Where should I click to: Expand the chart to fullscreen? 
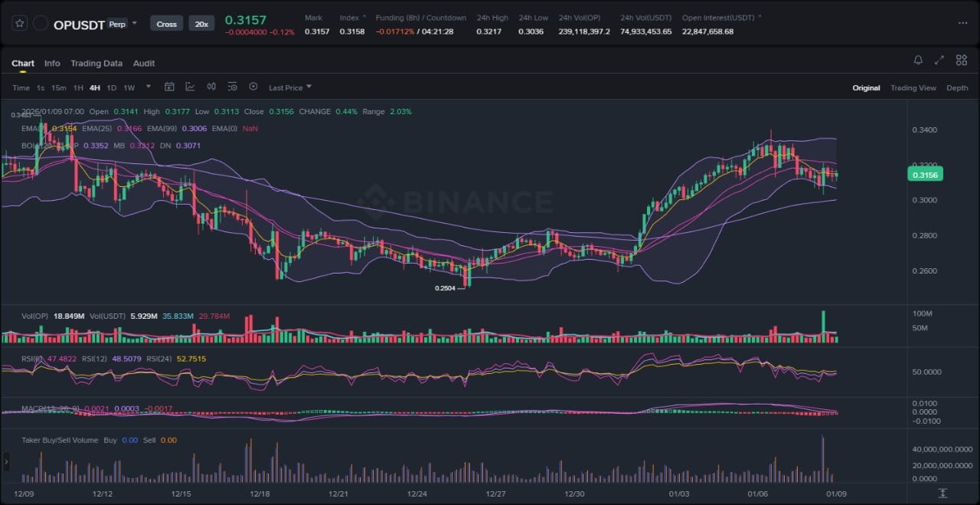coord(939,60)
